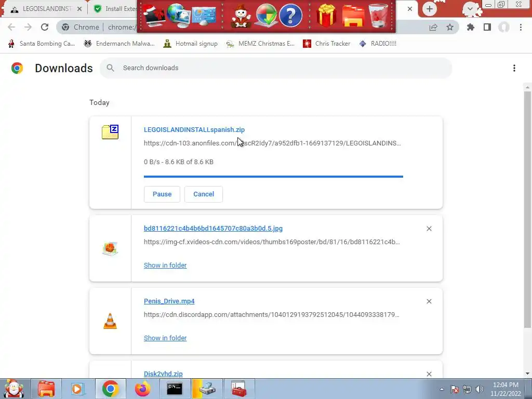Open the Santa Start button

tap(14, 389)
